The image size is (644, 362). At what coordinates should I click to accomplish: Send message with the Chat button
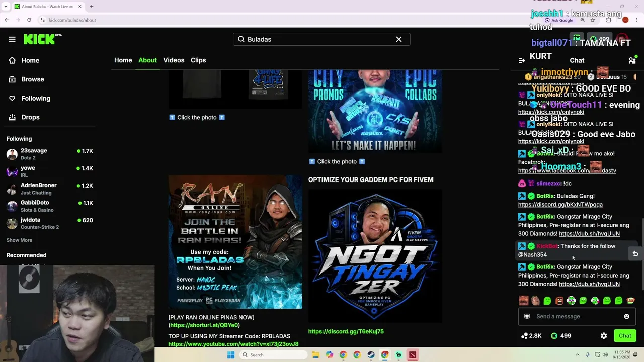(625, 336)
